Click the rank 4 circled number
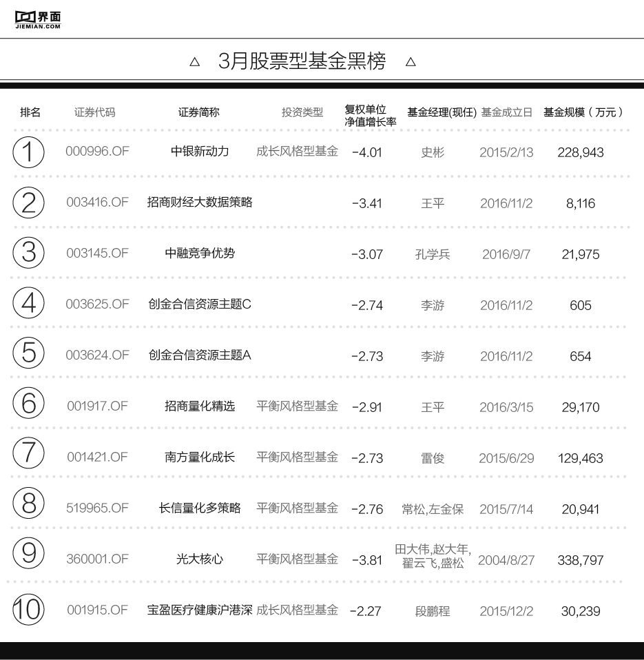Viewport: 644px width, 660px height. (x=28, y=302)
